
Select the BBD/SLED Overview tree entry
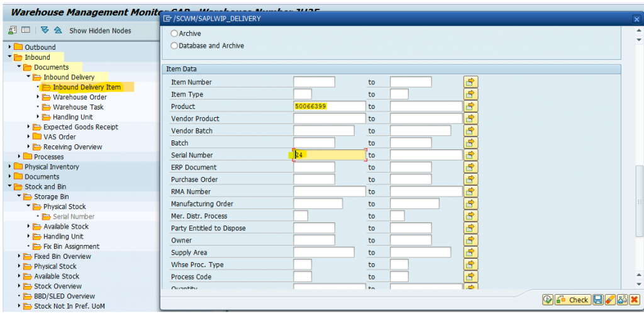coord(65,296)
